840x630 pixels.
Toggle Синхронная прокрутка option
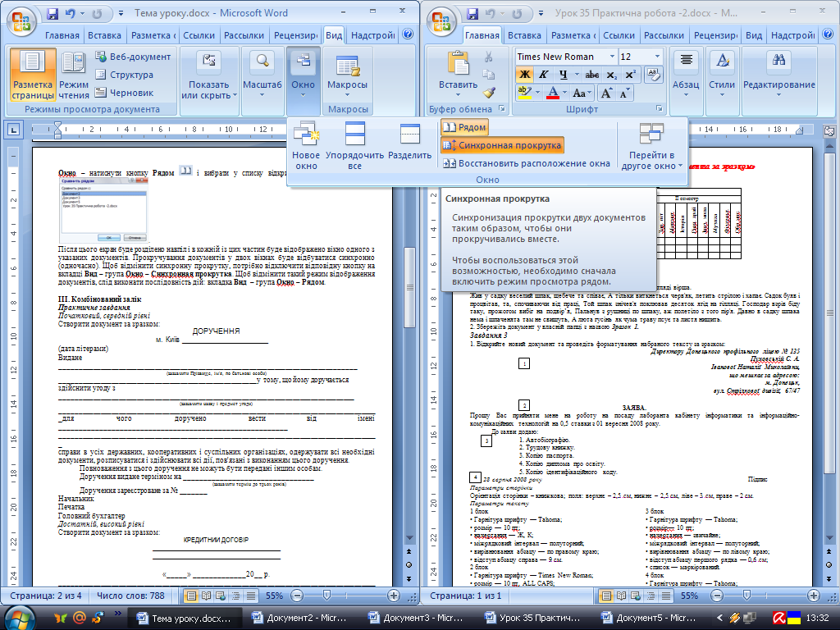click(503, 145)
